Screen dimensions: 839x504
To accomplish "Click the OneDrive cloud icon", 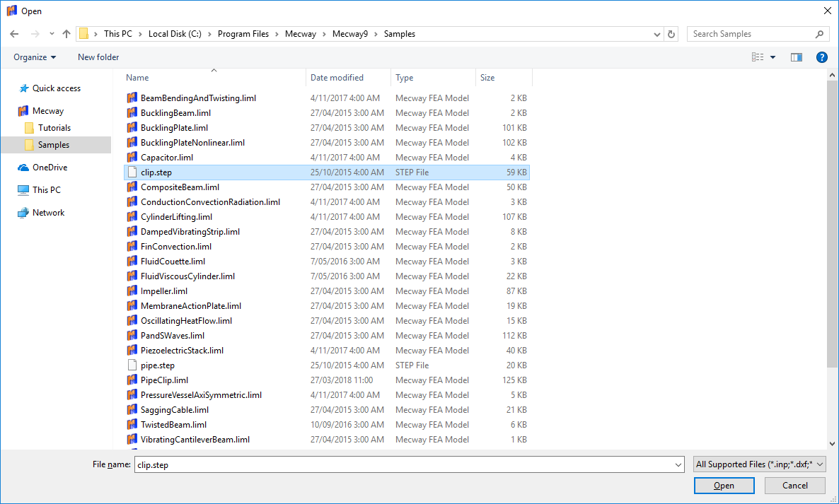I will click(x=23, y=168).
